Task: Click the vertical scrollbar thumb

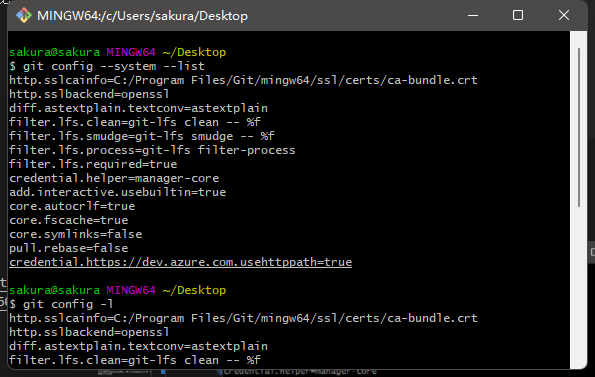Action: (x=579, y=127)
